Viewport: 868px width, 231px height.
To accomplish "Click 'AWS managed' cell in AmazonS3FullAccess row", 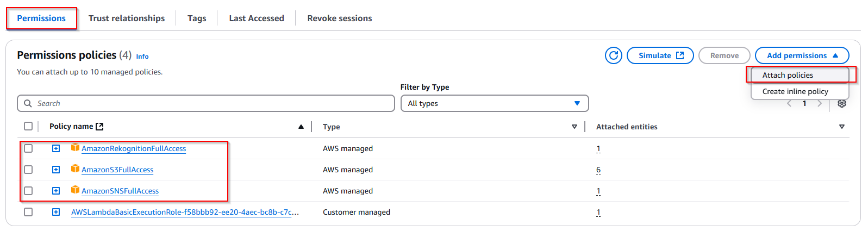I will tap(348, 170).
